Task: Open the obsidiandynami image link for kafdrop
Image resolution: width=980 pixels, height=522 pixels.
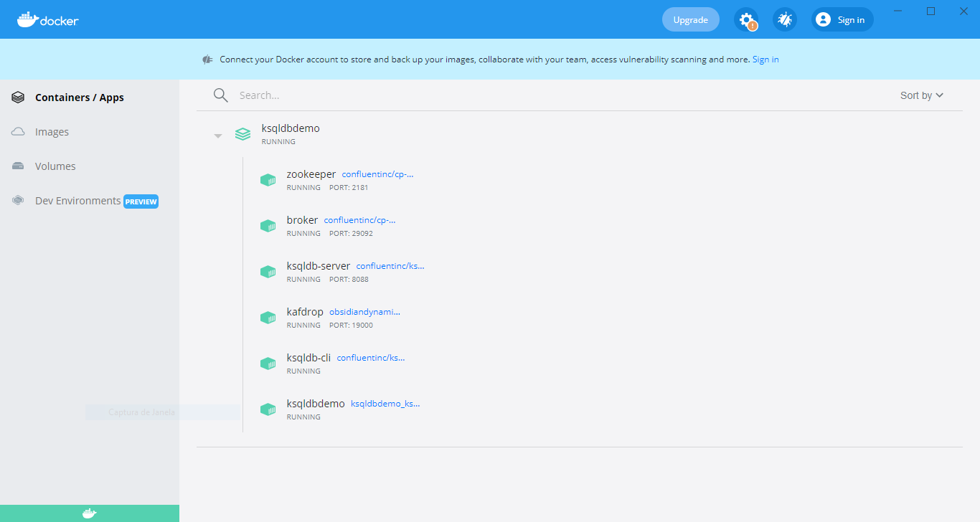Action: pos(364,311)
